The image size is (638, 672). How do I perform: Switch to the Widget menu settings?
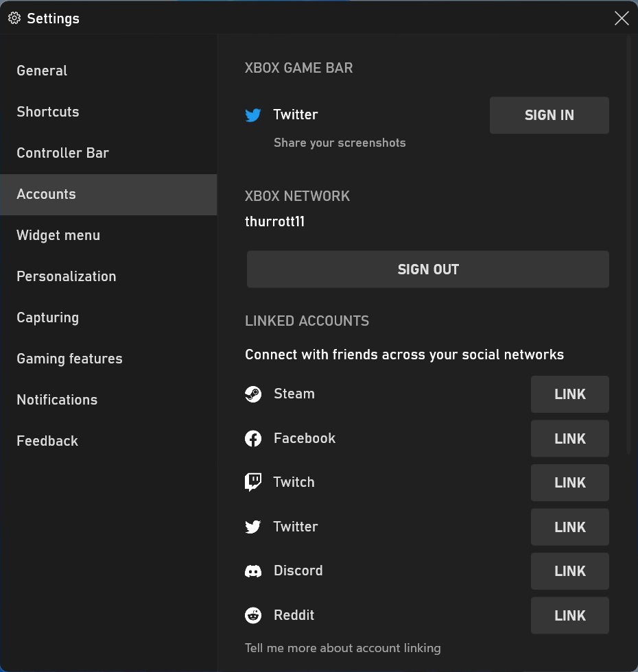(x=58, y=235)
